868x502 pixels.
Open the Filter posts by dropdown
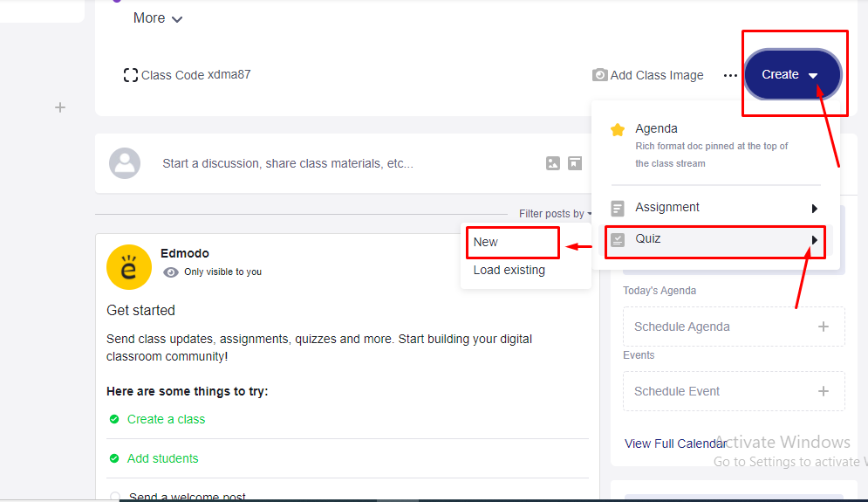tap(555, 214)
